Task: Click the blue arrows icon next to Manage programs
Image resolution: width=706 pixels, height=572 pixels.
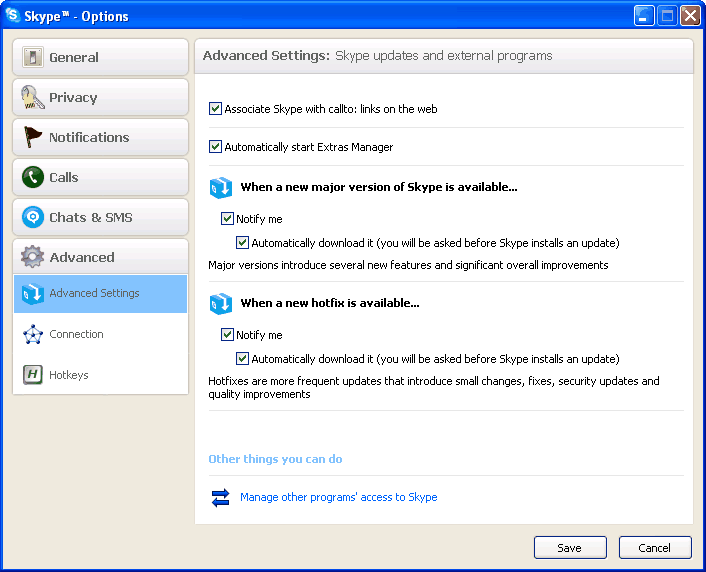Action: [221, 498]
